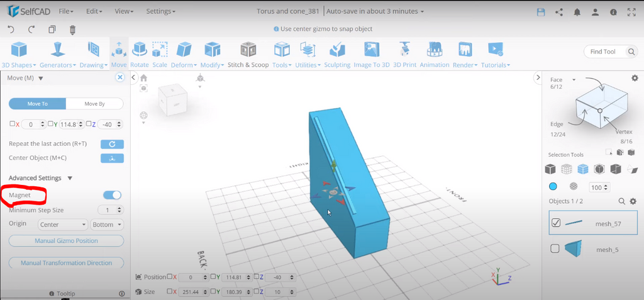Check the Size Y box
The image size is (644, 300).
point(213,291)
